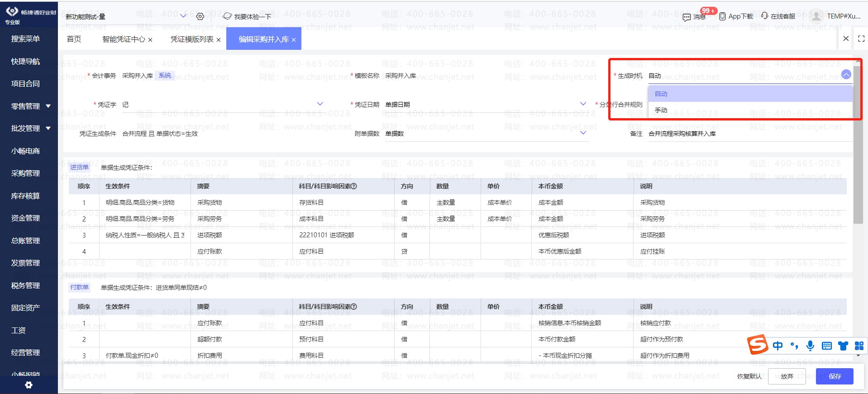
Task: Open 搜索菜单 in sidebar
Action: (25, 38)
